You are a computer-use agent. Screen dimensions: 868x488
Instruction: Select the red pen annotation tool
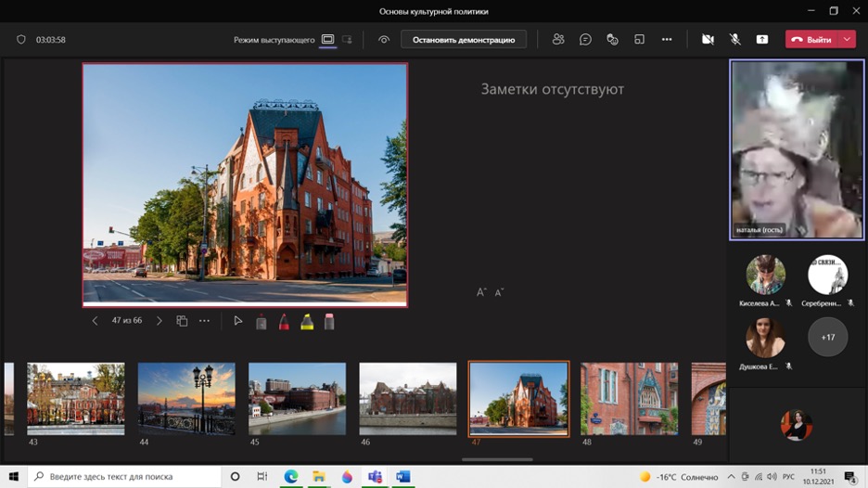click(x=284, y=322)
